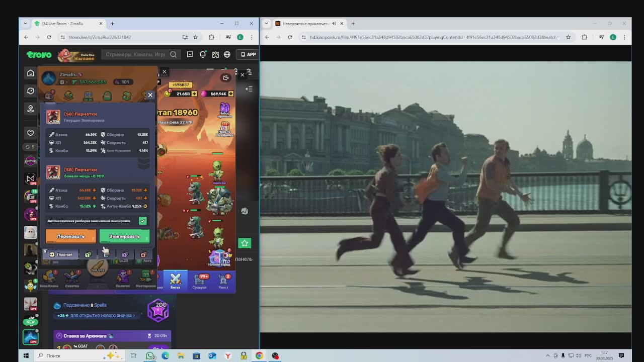Open the Home icon in Trovo sidebar
644x362 pixels.
[x=31, y=73]
